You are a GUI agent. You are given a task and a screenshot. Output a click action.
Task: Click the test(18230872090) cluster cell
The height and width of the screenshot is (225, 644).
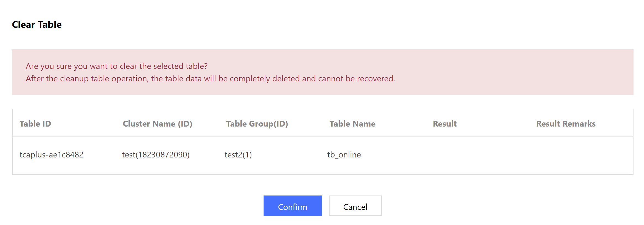click(156, 155)
